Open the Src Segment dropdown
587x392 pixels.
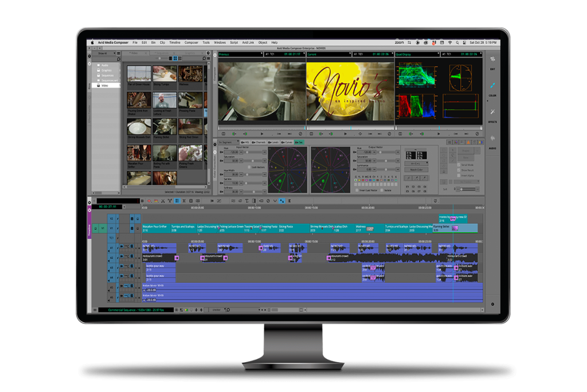[x=228, y=142]
